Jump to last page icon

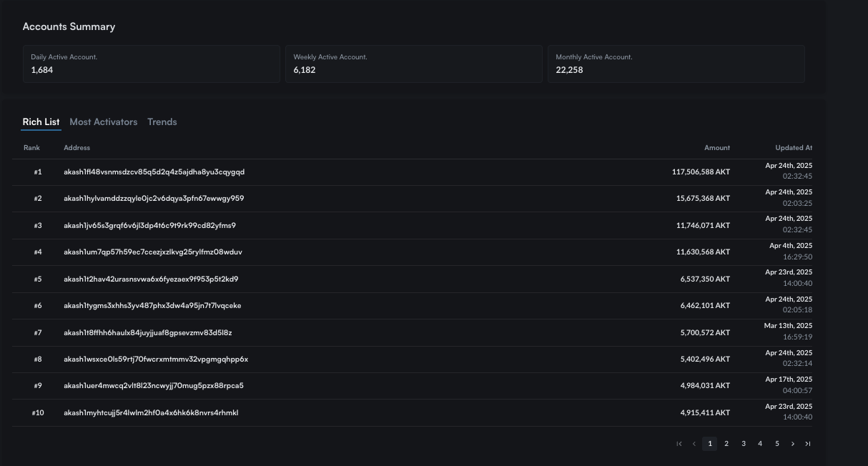pos(808,444)
